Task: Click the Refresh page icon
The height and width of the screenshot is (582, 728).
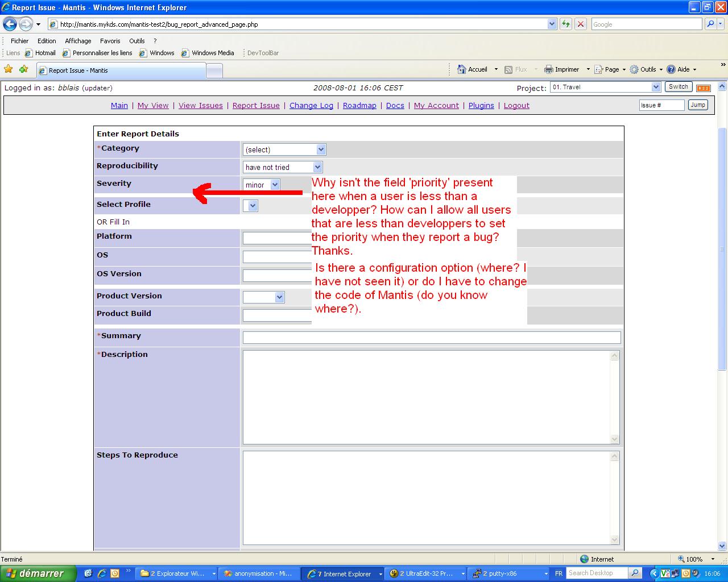Action: point(565,24)
